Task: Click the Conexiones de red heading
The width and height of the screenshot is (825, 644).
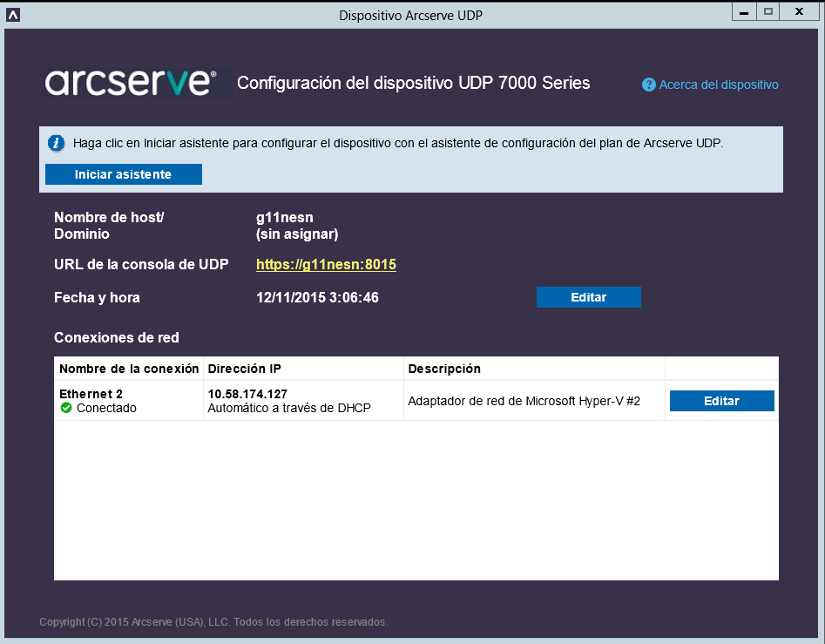Action: (117, 338)
